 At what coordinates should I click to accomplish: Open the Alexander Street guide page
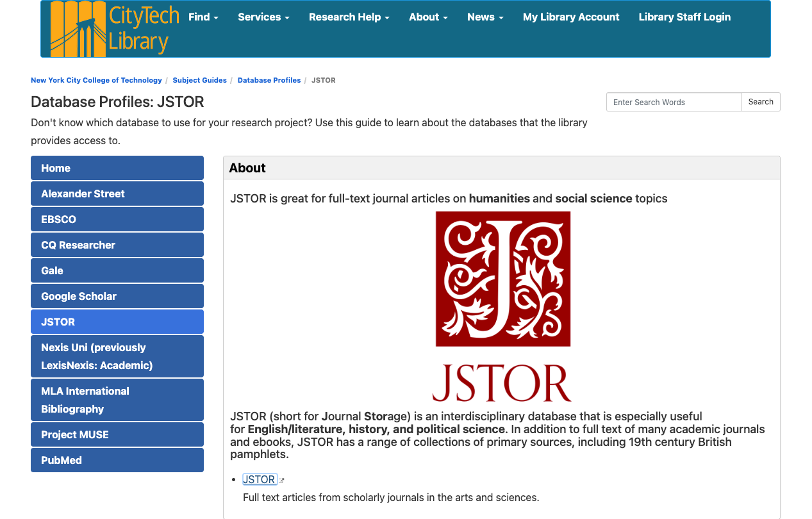[117, 194]
